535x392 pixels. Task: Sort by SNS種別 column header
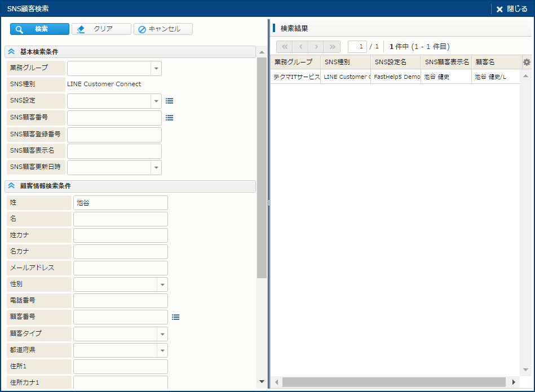[x=346, y=62]
